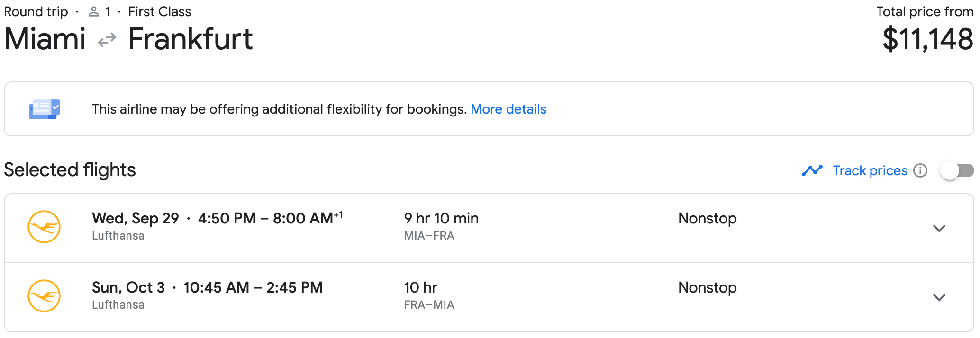
Task: Open the Track prices info icon
Action: click(x=920, y=170)
